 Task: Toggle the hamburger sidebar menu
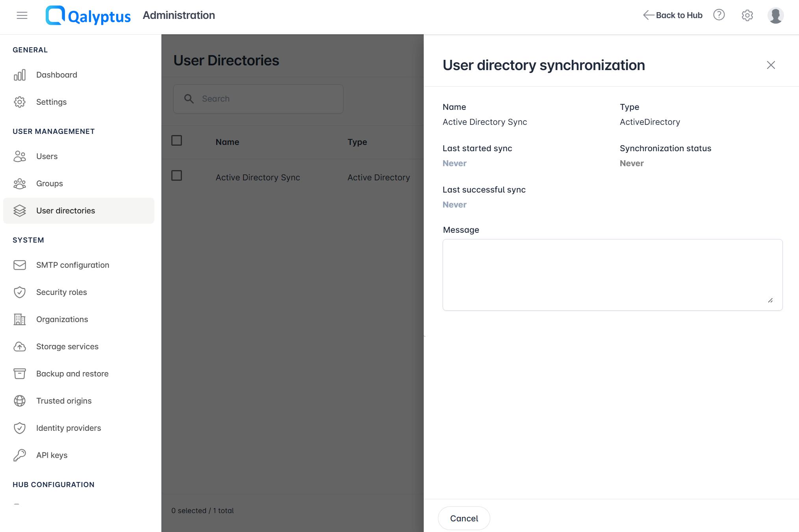[22, 15]
